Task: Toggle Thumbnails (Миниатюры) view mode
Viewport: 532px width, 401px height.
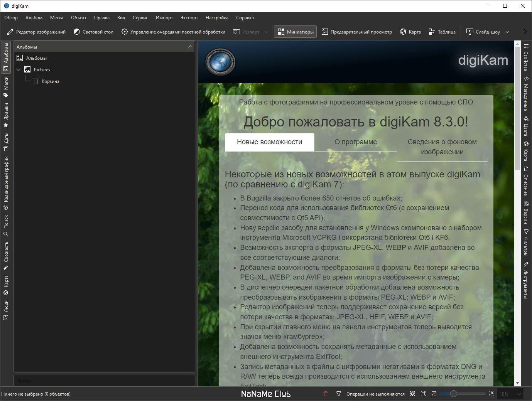Action: tap(296, 32)
